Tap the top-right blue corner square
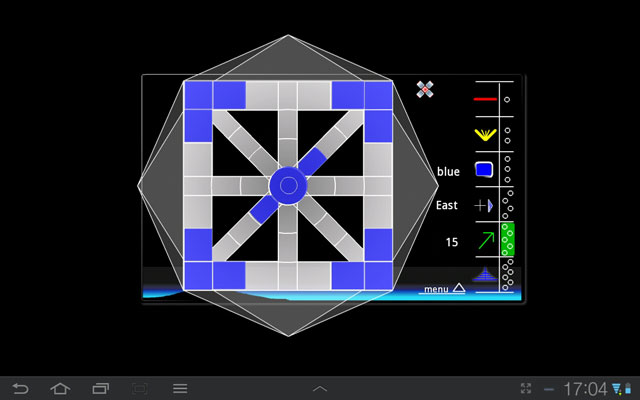The width and height of the screenshot is (640, 400). [x=378, y=95]
